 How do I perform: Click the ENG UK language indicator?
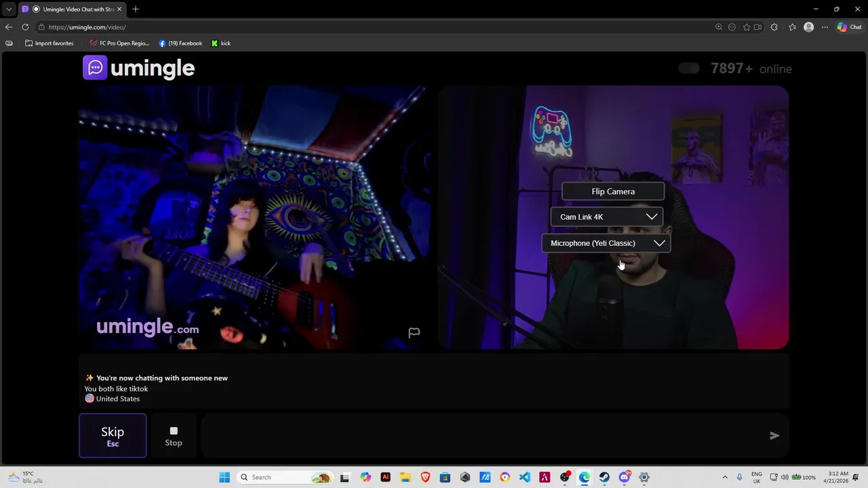tap(756, 477)
